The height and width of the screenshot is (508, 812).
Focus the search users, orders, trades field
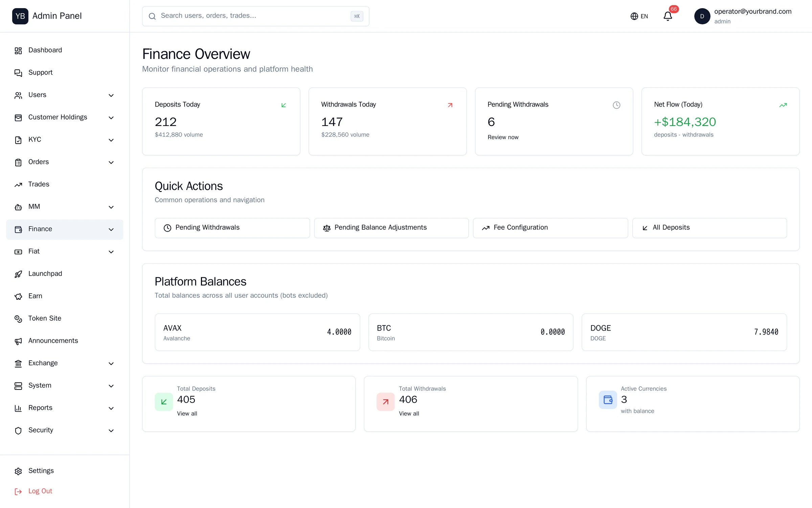coord(255,16)
